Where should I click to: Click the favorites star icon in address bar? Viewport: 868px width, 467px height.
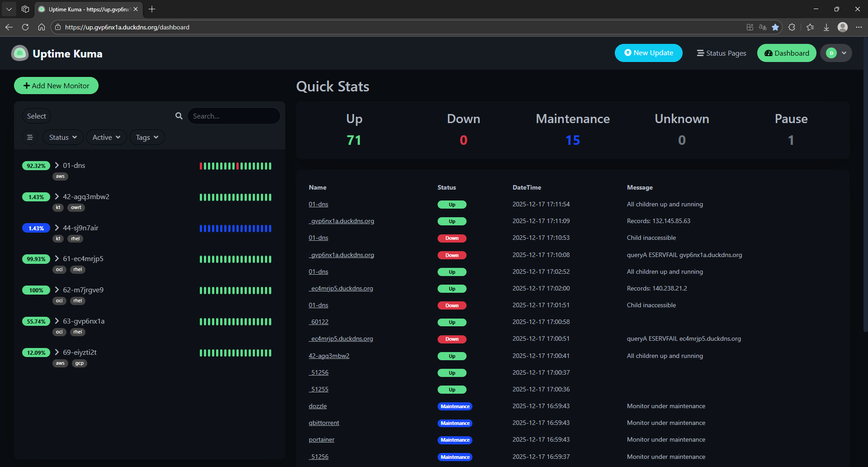(x=775, y=27)
